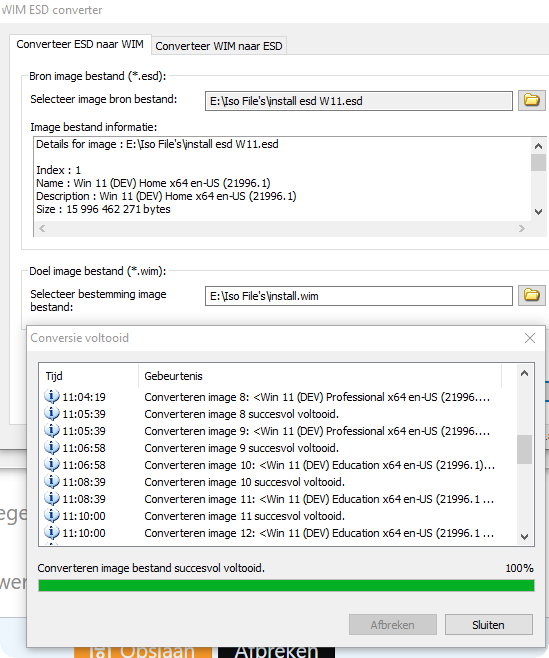The image size is (549, 658).
Task: Click the right arrow of the horizontal scrollbar
Action: (522, 228)
